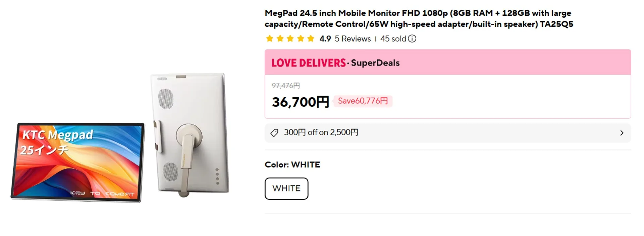Click the 45 sold text
Viewport: 644px width, 236px height.
click(x=393, y=39)
